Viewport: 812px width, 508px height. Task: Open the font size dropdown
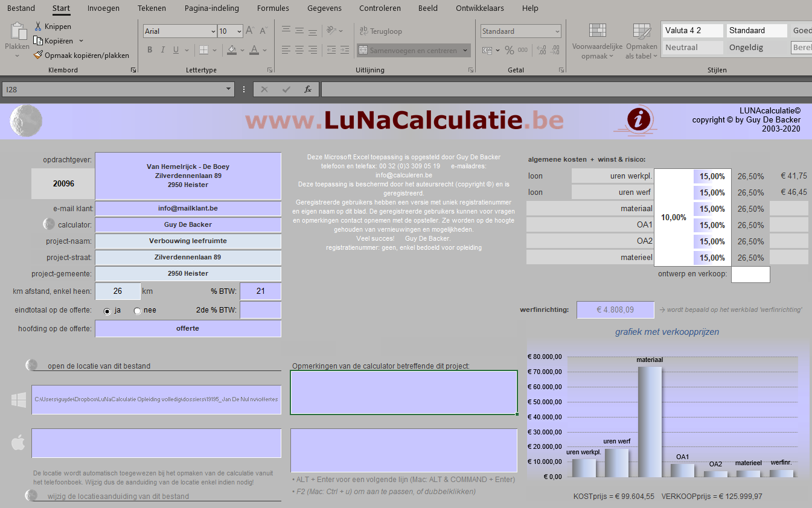coord(239,31)
